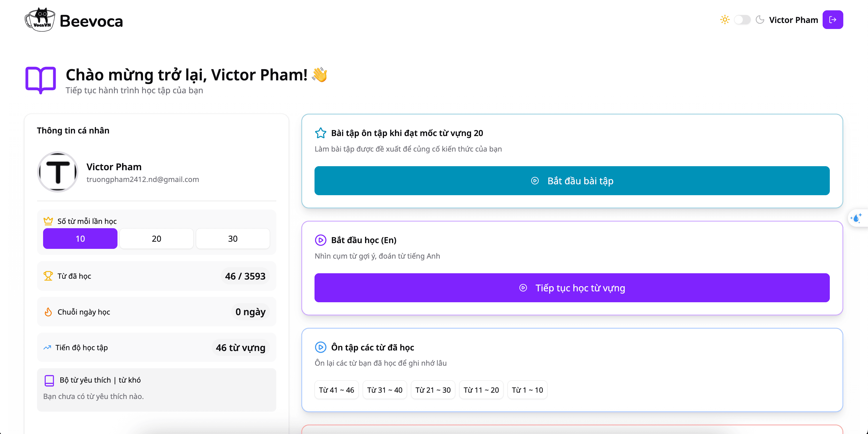Click the play icon beside Ôn tập các từ đã học
The image size is (868, 434).
coord(321,347)
